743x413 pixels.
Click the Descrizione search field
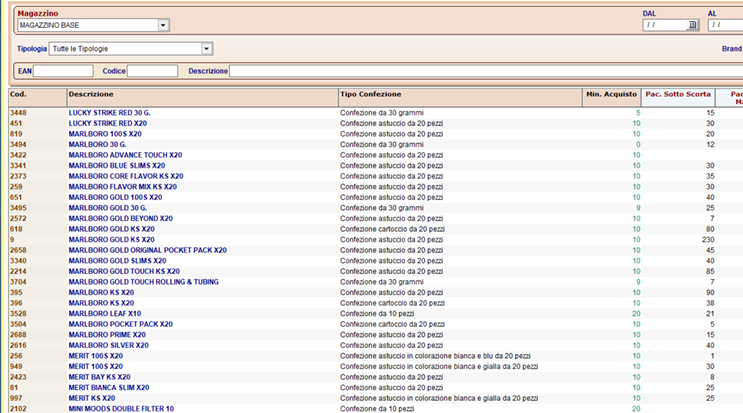click(486, 71)
